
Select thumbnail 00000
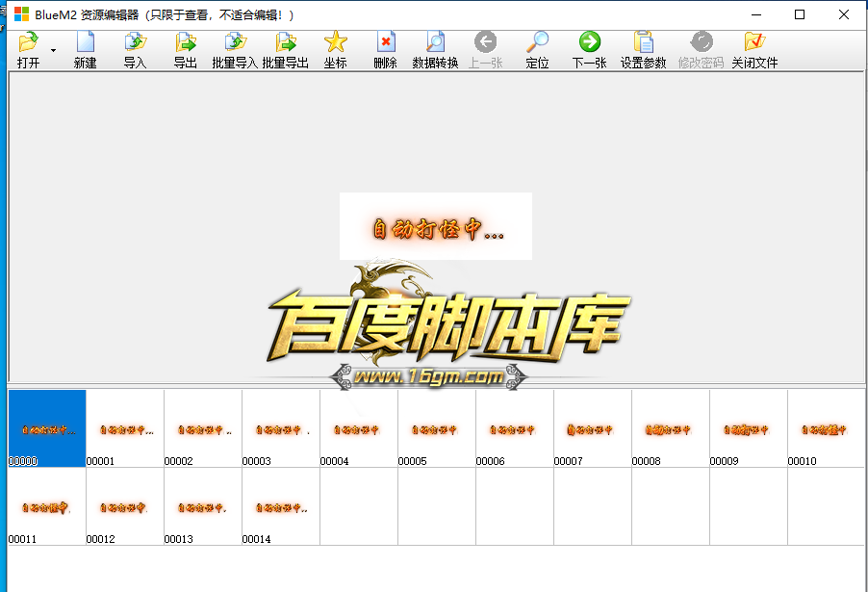click(47, 428)
